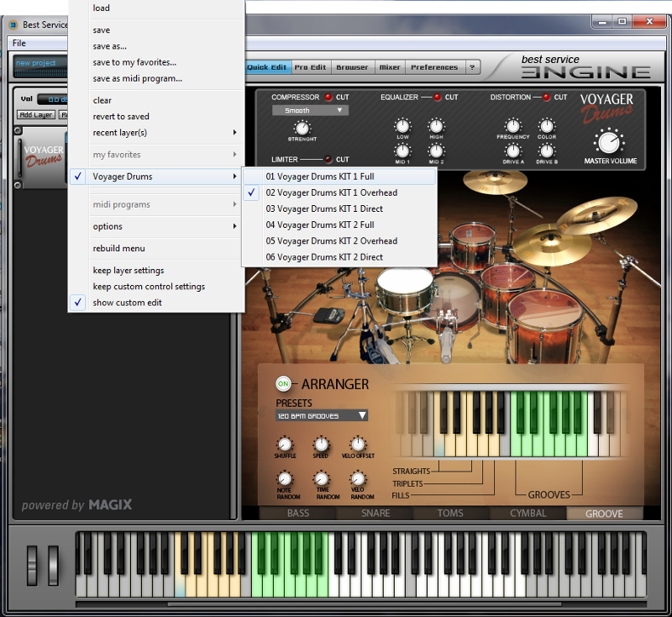Choose save to my favorites...
The height and width of the screenshot is (617, 672).
156,62
